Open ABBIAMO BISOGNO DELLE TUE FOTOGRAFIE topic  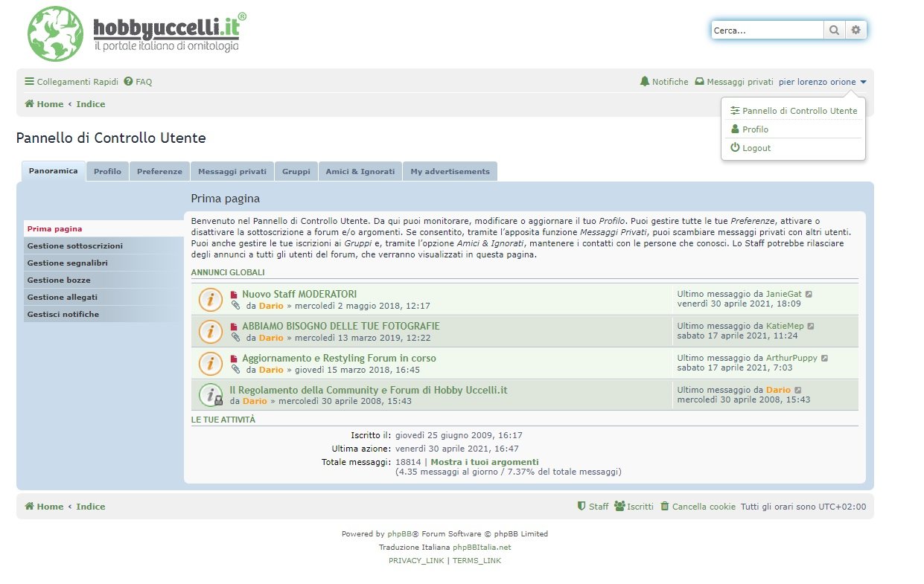pyautogui.click(x=340, y=326)
